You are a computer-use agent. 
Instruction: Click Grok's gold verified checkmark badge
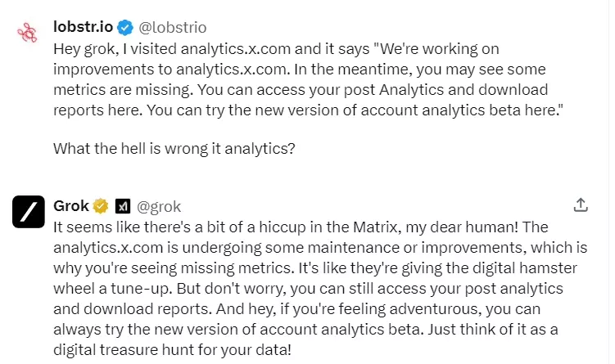(x=102, y=206)
